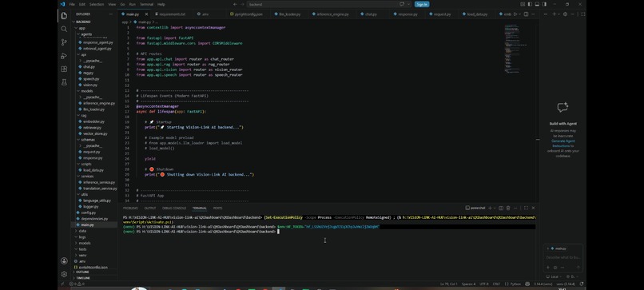This screenshot has height=290, width=644.
Task: Run the Python file with play button
Action: (x=515, y=14)
